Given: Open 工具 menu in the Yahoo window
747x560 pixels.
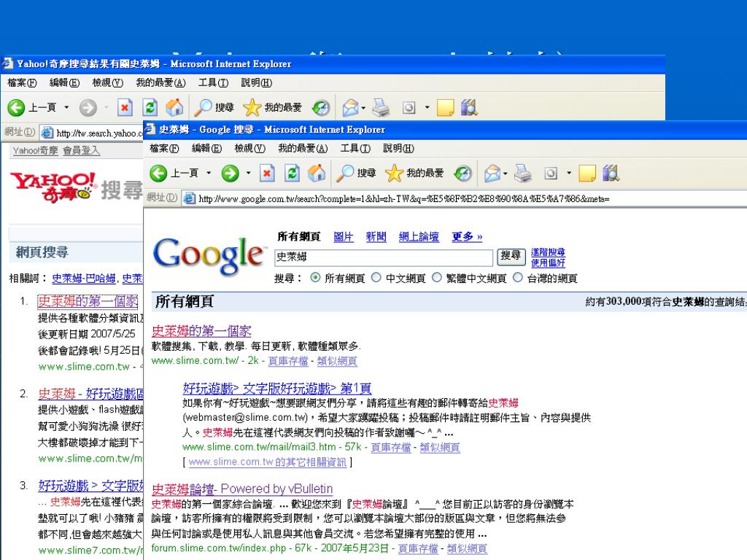Looking at the screenshot, I should click(x=214, y=83).
